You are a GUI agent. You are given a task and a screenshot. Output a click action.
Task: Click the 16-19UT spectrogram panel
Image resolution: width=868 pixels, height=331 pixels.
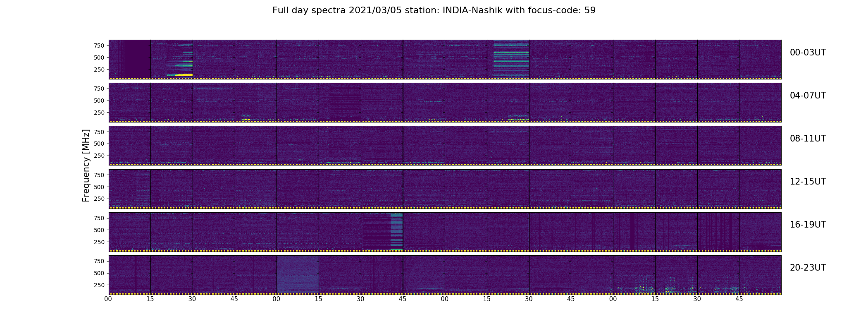tap(445, 232)
